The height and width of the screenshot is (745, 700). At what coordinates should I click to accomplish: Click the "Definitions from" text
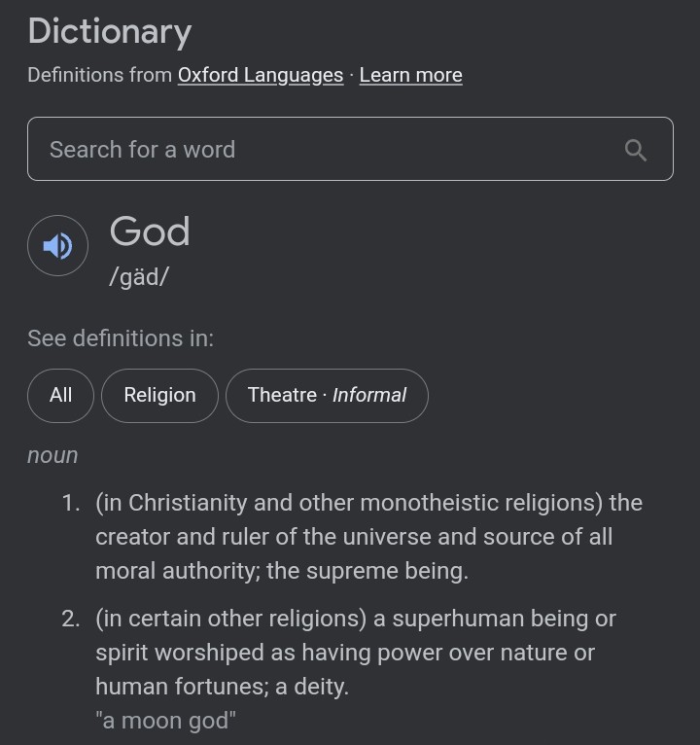(99, 75)
